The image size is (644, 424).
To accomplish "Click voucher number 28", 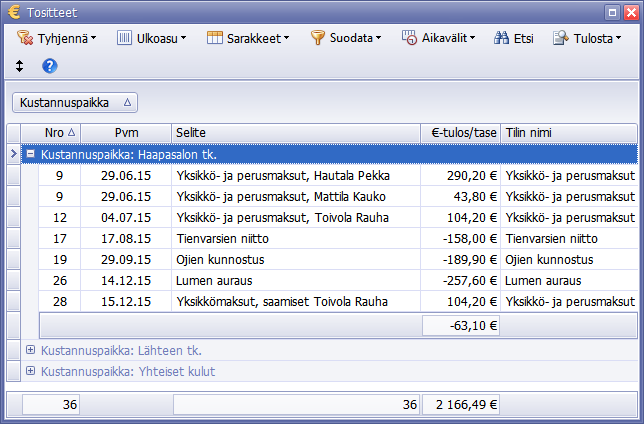I will pos(60,301).
